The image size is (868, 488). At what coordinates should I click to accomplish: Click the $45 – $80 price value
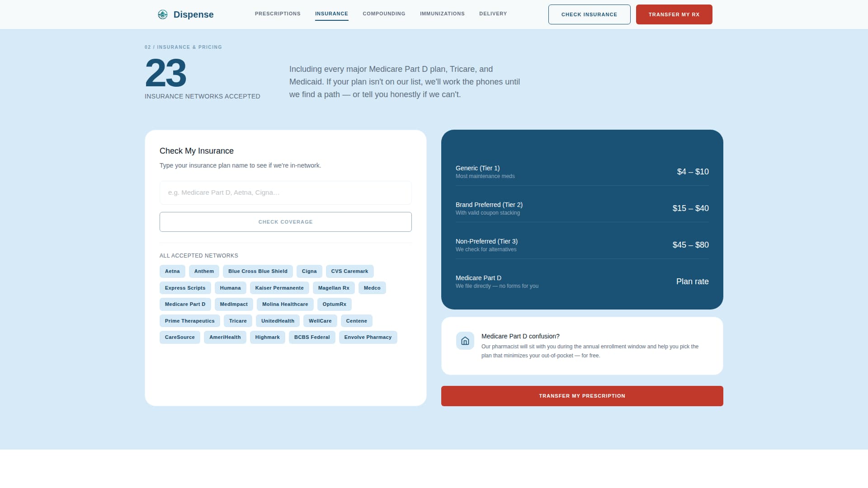(690, 245)
